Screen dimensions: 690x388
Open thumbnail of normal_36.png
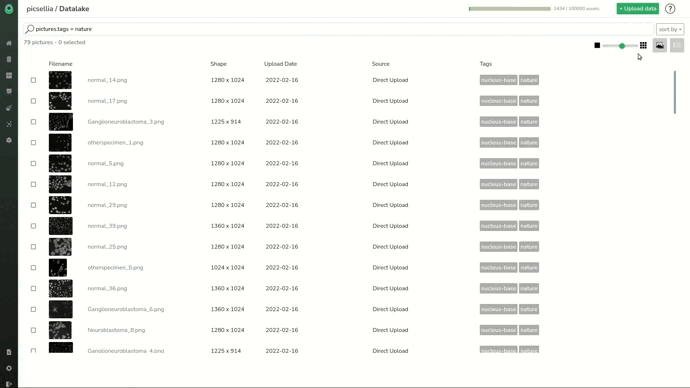(61, 289)
